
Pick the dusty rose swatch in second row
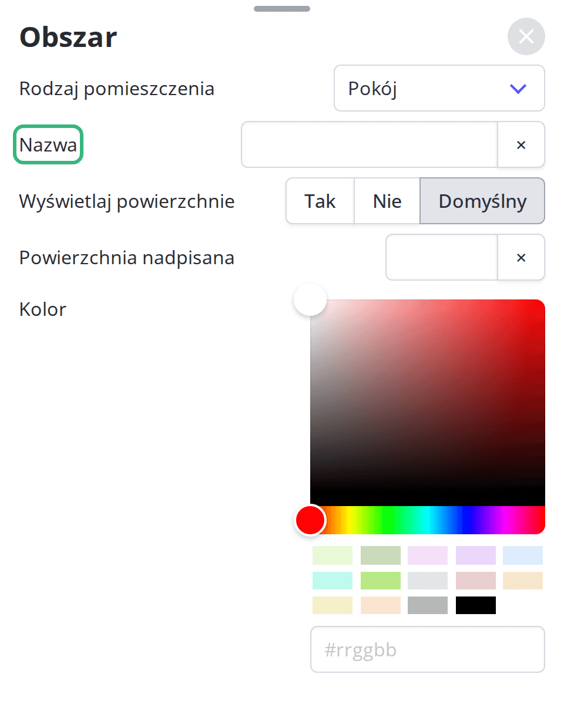coord(476,581)
